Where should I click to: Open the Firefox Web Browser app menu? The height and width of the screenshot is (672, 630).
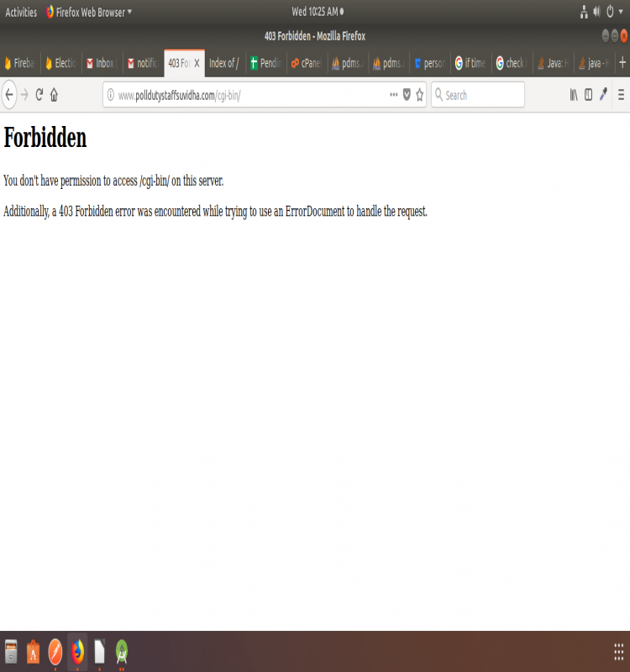(x=89, y=12)
